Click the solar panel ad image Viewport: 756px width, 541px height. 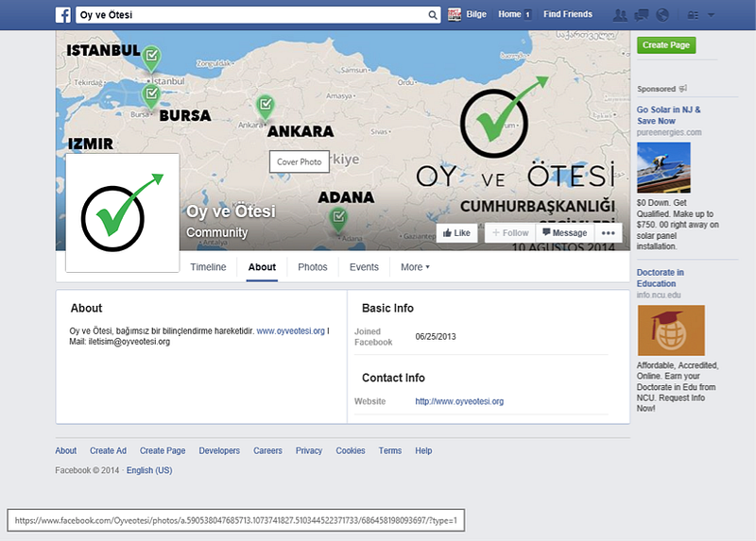point(663,168)
